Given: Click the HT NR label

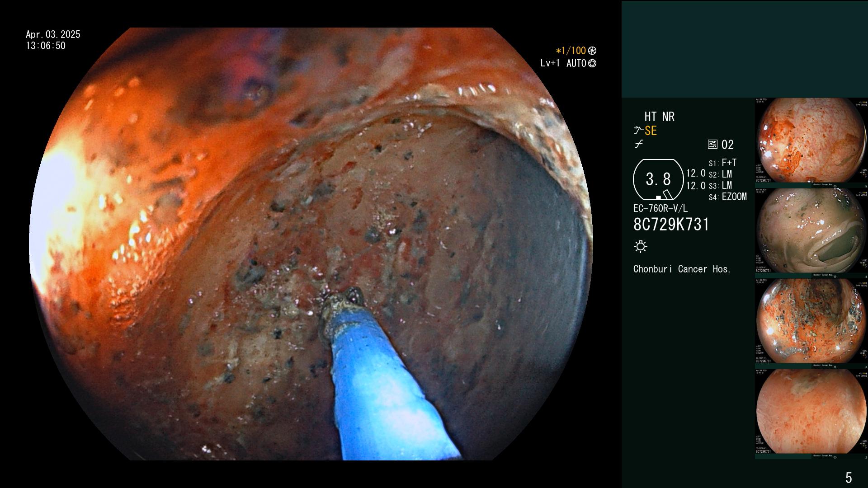Looking at the screenshot, I should tap(659, 117).
